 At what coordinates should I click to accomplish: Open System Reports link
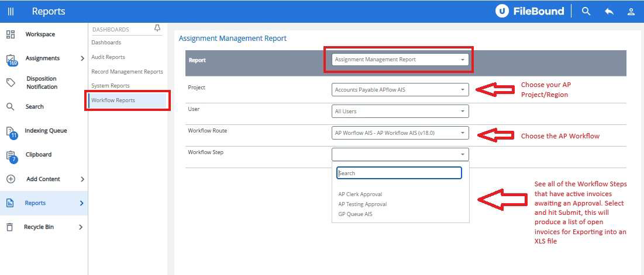point(111,86)
